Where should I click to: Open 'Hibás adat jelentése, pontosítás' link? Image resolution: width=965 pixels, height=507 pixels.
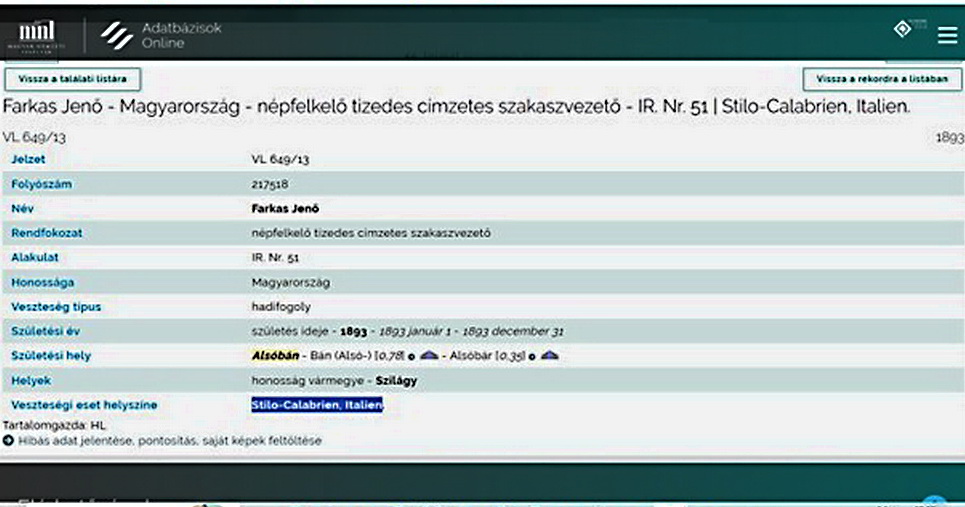click(x=168, y=440)
